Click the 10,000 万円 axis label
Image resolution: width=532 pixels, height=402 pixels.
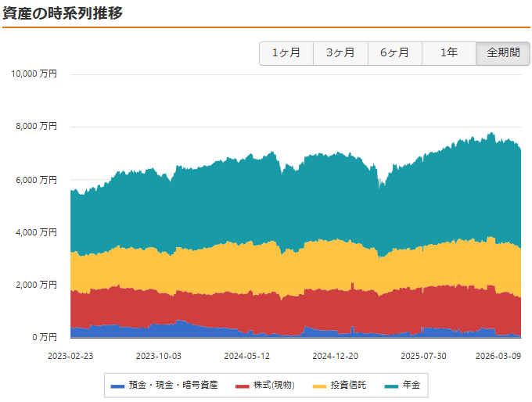(x=34, y=74)
